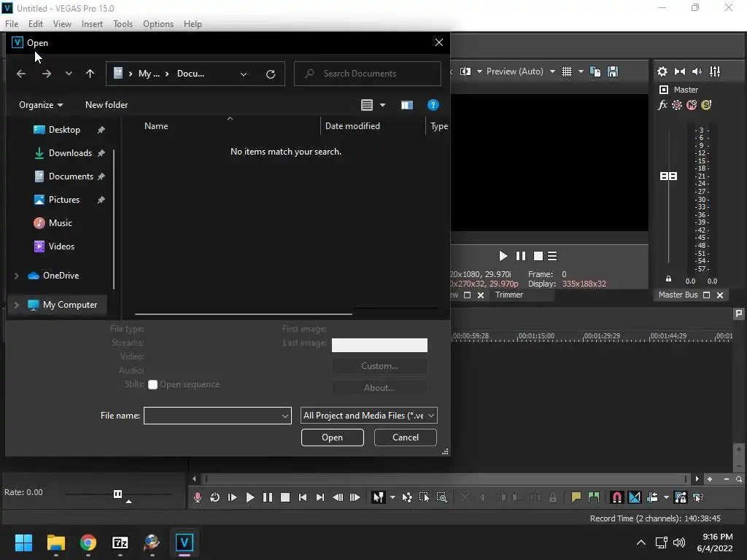Go to End of the timeline
The height and width of the screenshot is (560, 747).
pyautogui.click(x=320, y=497)
